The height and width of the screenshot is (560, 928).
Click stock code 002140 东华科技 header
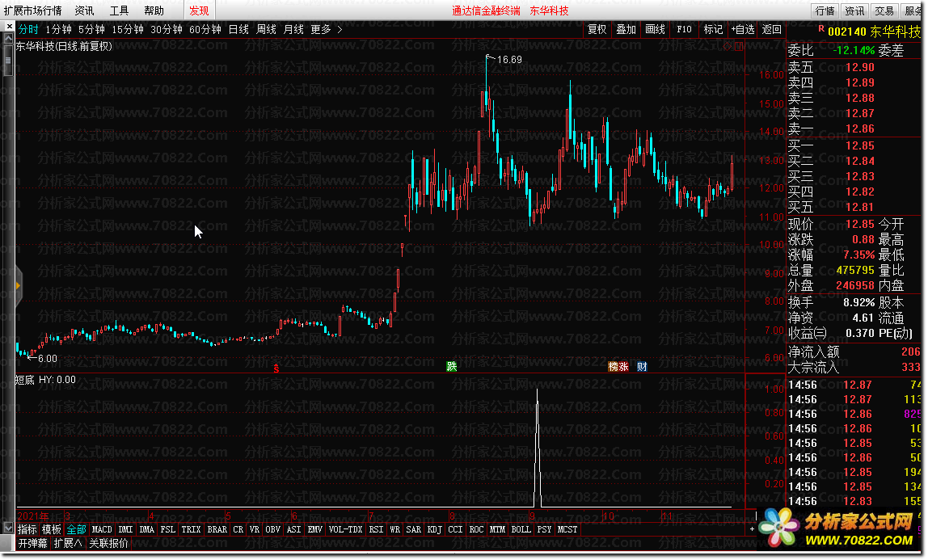[x=874, y=32]
